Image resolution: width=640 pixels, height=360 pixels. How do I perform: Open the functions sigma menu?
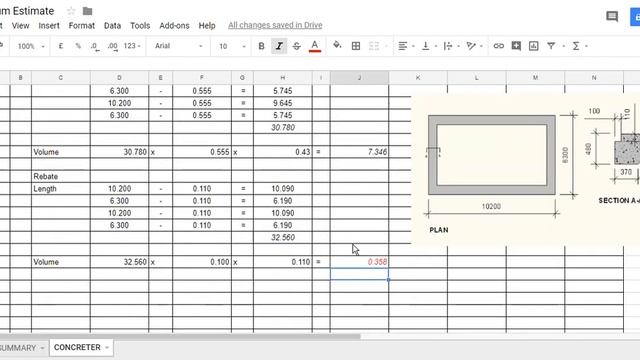pos(576,46)
